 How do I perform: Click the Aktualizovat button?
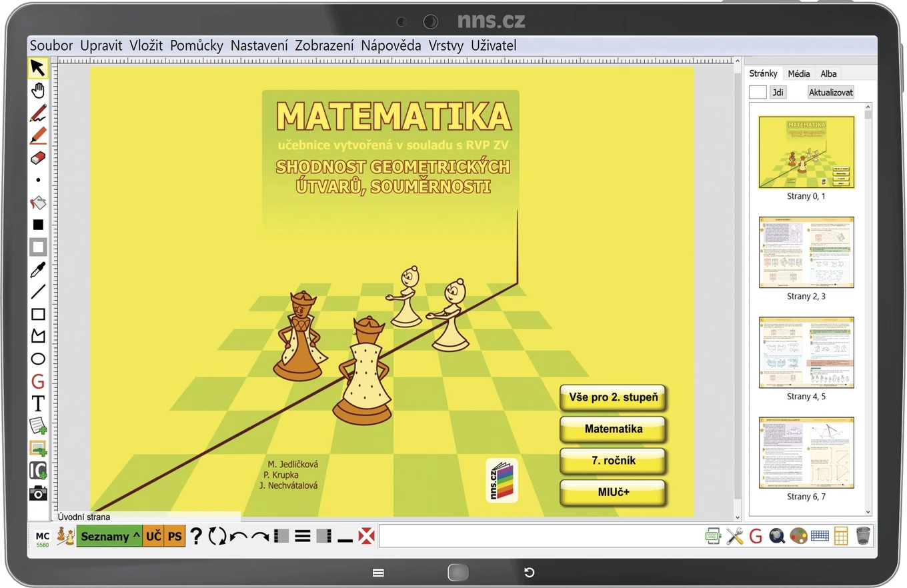pos(831,93)
